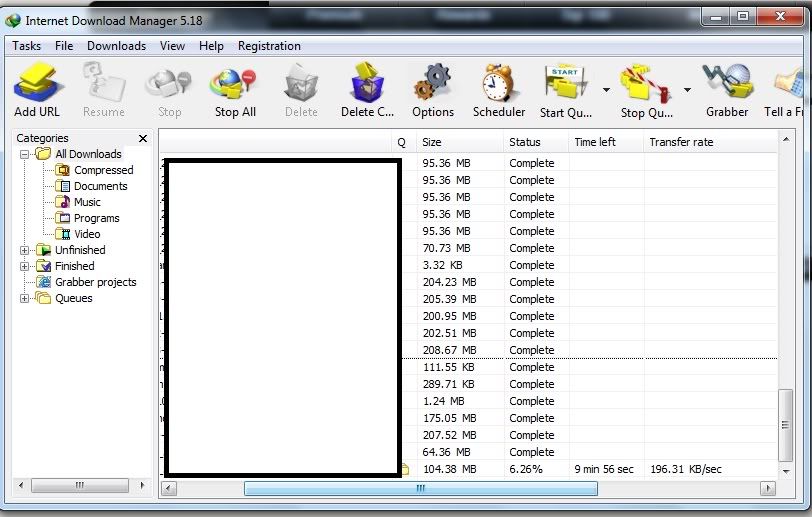This screenshot has width=812, height=517.
Task: Click the 6.26% status cell
Action: (526, 469)
